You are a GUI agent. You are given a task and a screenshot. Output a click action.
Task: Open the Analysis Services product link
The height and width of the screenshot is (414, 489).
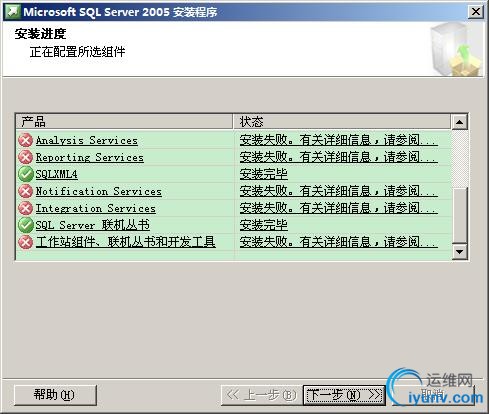(87, 140)
